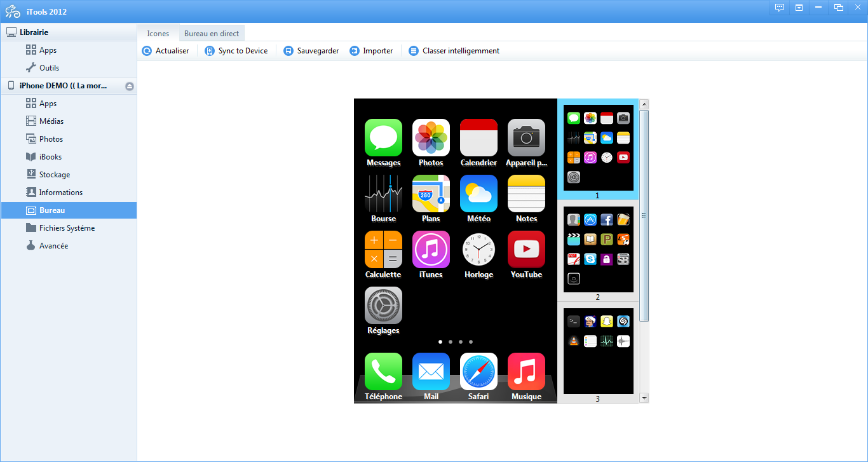Screen dimensions: 868x462
Task: Open Outils in the sidebar
Action: (x=69, y=68)
